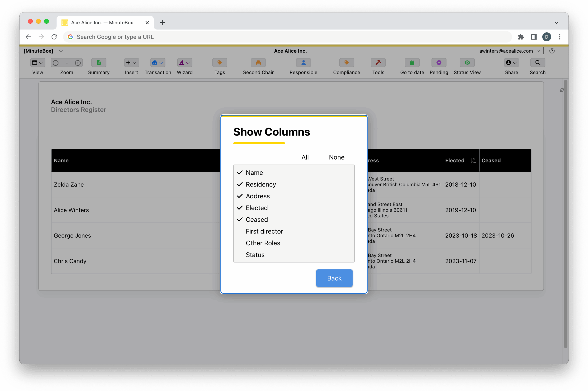
Task: Open the Tools hammer icon
Action: coord(378,63)
